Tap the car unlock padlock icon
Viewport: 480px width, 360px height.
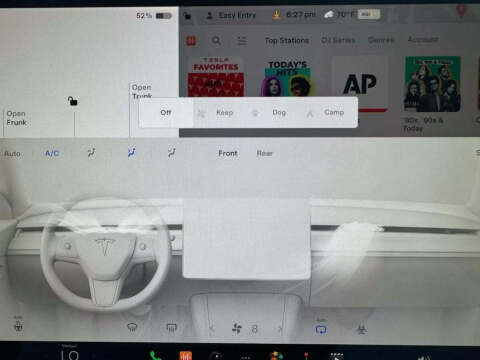pyautogui.click(x=72, y=101)
